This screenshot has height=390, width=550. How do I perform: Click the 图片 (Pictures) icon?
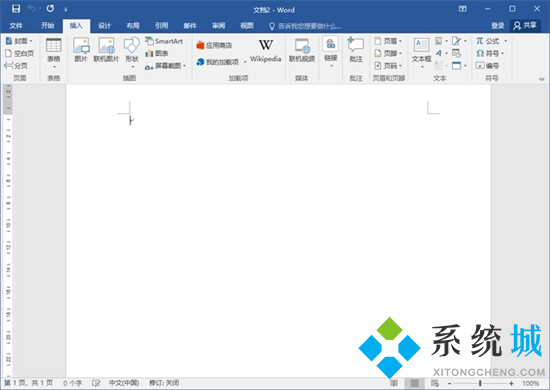(81, 50)
